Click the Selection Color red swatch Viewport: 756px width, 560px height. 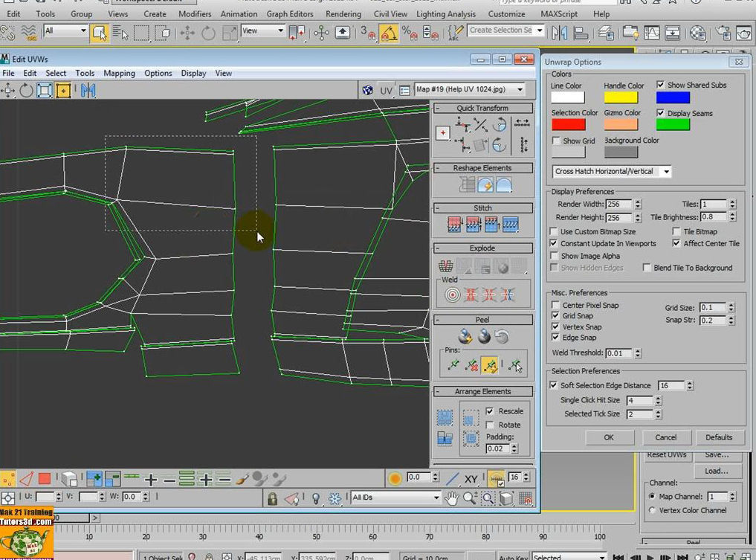click(569, 124)
